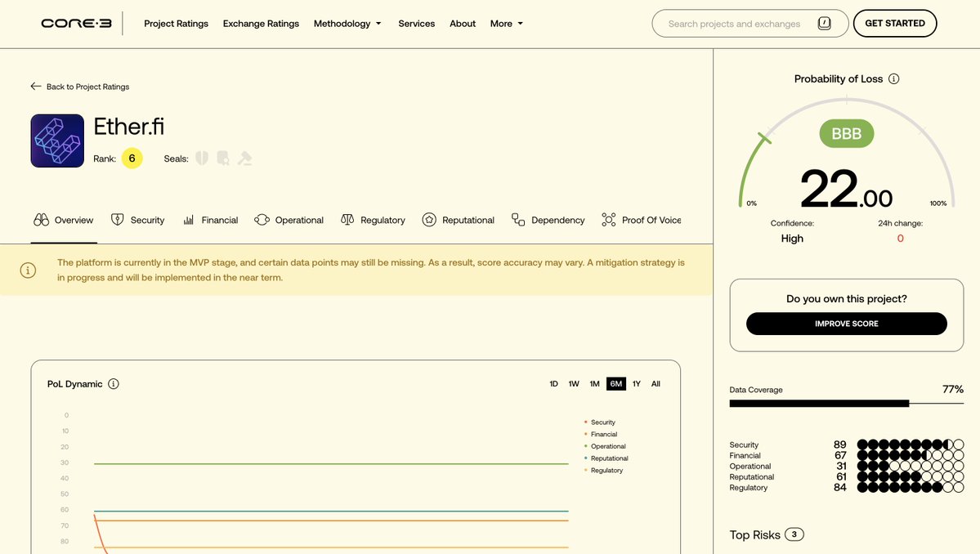Click the BBB rating badge
980x554 pixels.
point(846,134)
